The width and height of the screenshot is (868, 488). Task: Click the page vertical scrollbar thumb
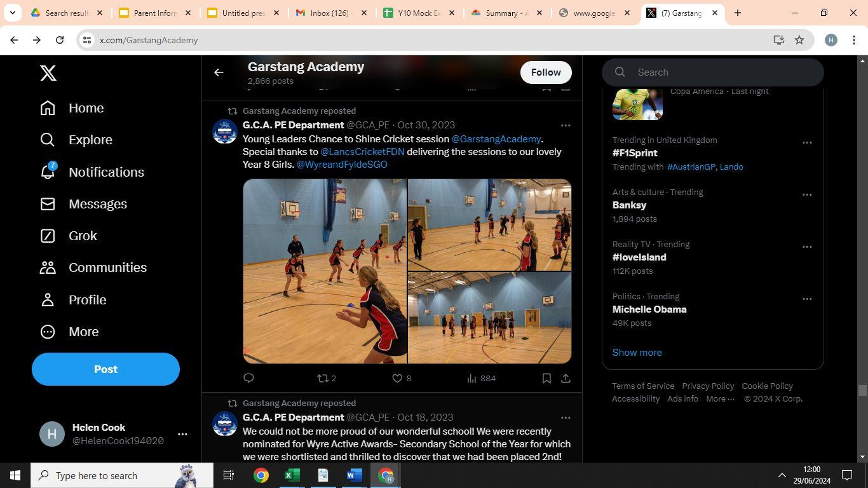(862, 390)
